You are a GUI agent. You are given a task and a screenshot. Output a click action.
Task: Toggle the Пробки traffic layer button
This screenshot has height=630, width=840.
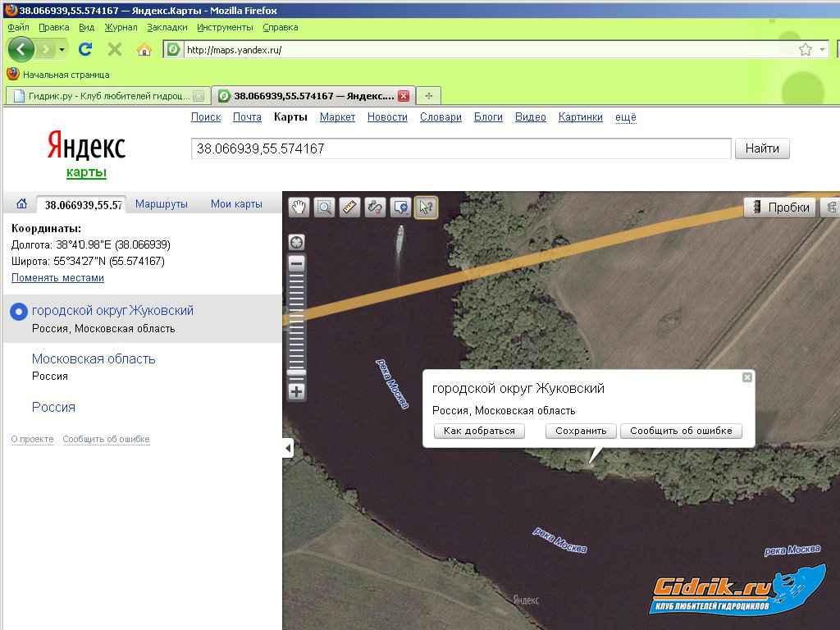click(780, 208)
